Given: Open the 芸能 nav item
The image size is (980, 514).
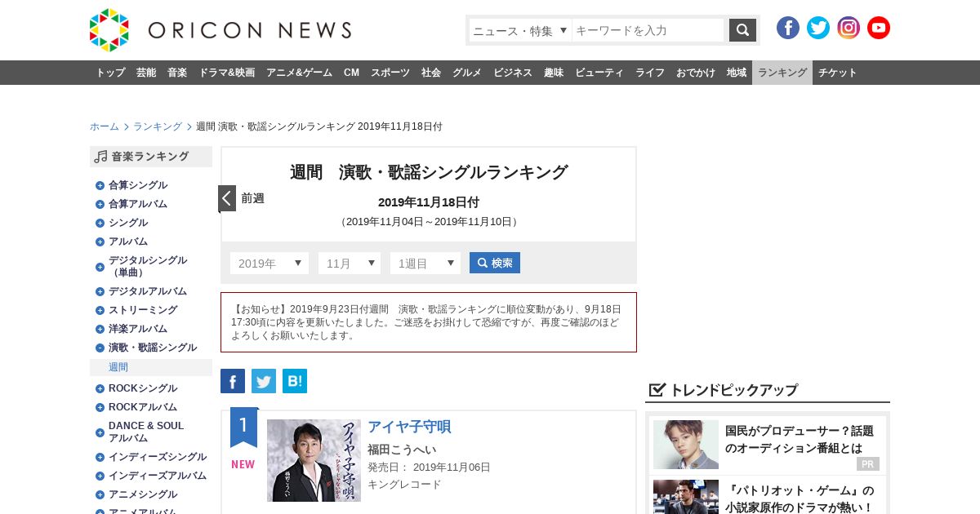Looking at the screenshot, I should click(146, 73).
